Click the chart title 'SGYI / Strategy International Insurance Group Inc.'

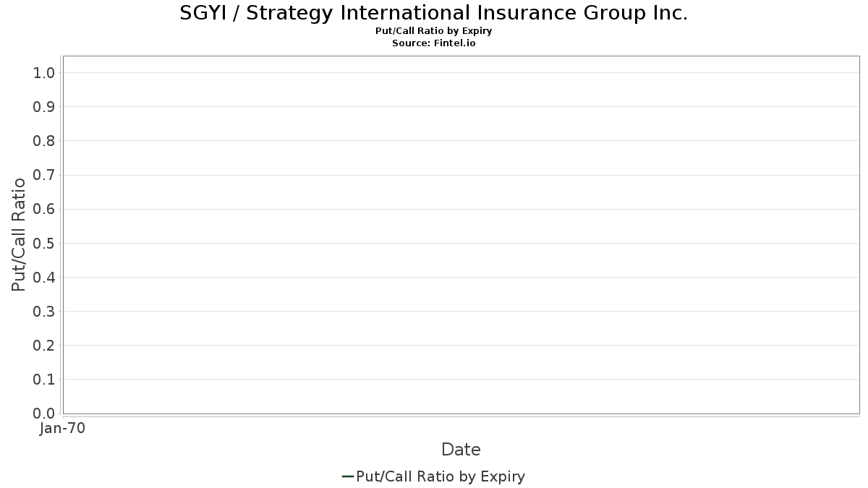click(433, 13)
